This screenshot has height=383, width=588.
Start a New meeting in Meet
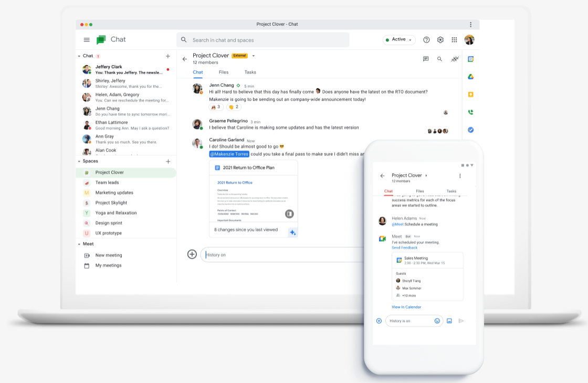point(109,256)
